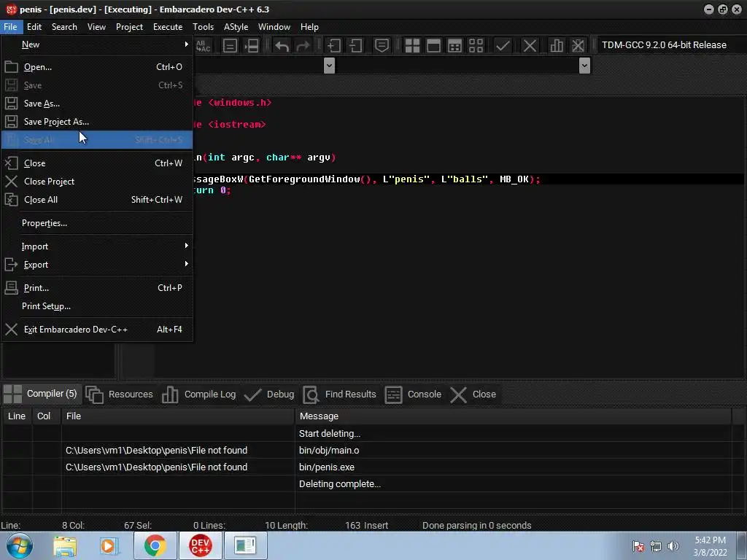Select the Deleting complete... message
747x560 pixels.
[367, 484]
